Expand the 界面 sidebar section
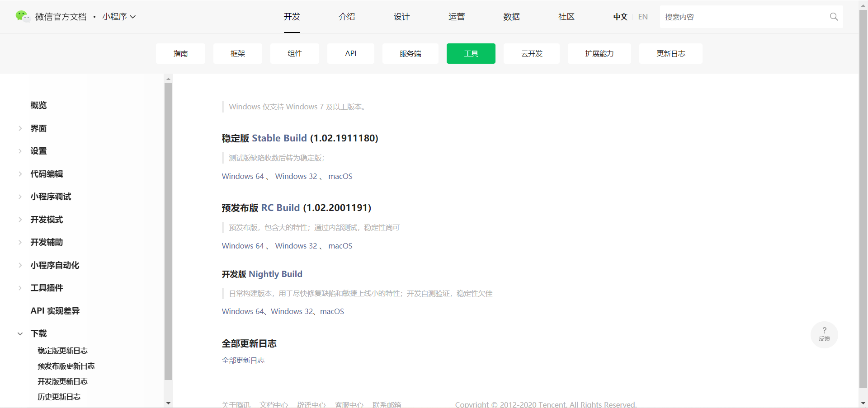The width and height of the screenshot is (868, 408). (x=20, y=128)
